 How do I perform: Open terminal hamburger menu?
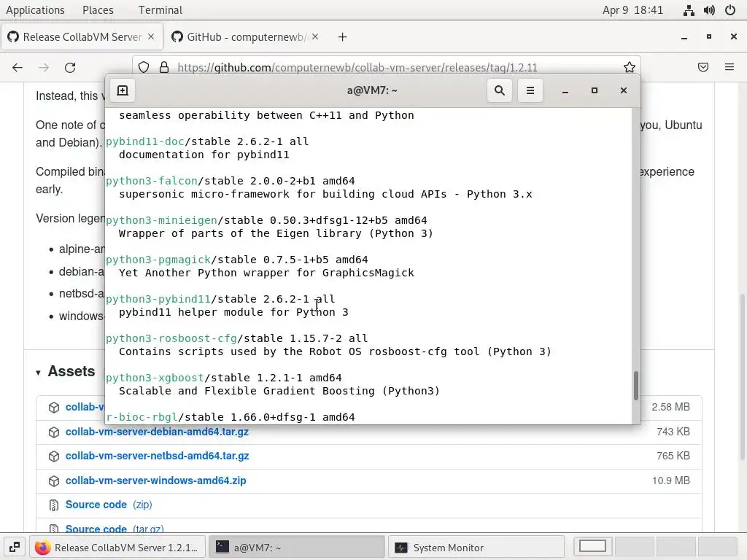point(530,90)
